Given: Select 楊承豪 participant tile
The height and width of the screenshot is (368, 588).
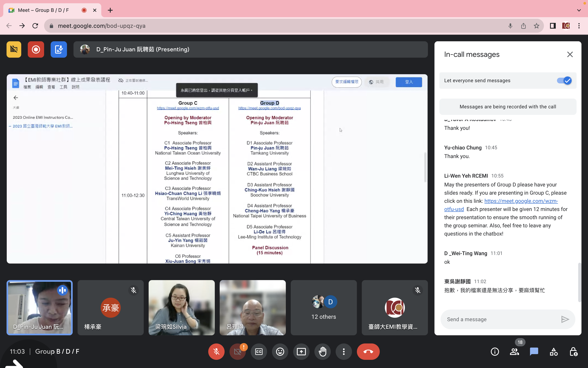Looking at the screenshot, I should [x=110, y=308].
